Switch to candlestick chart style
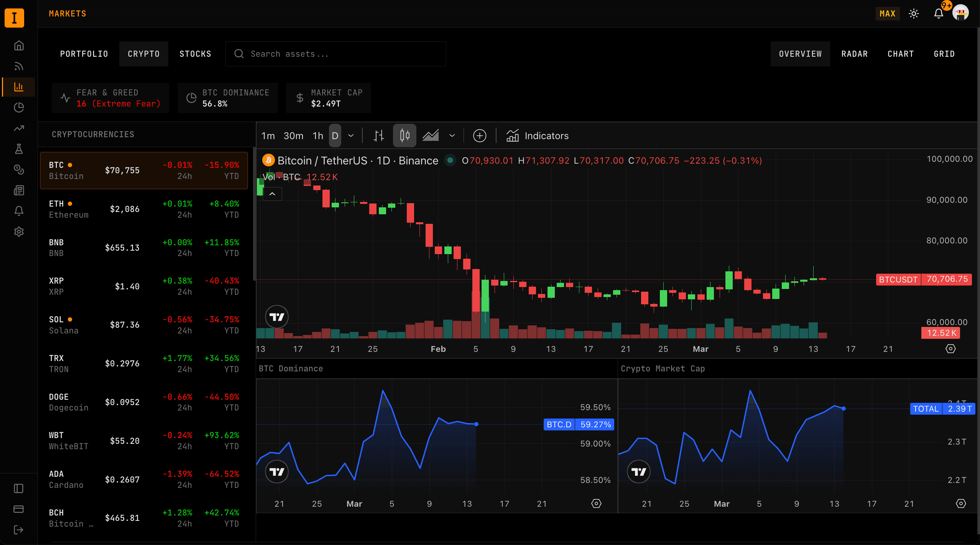This screenshot has height=545, width=980. (404, 135)
